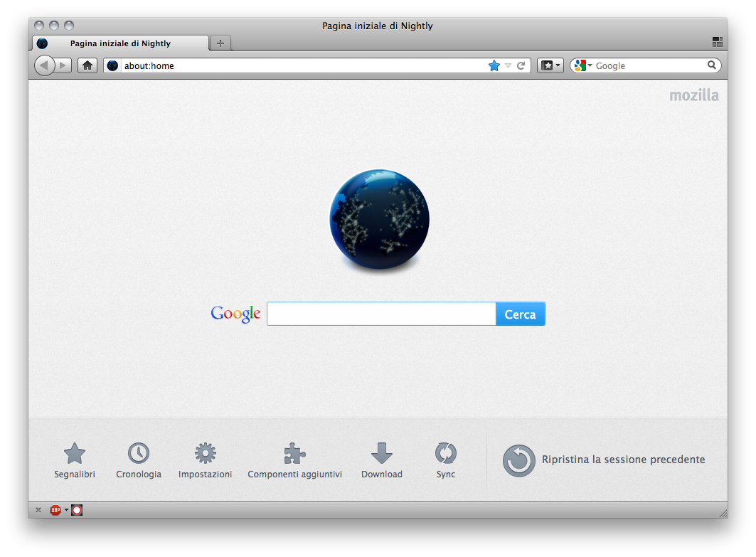Image resolution: width=756 pixels, height=557 pixels.
Task: Open the home page via house icon
Action: click(x=87, y=65)
